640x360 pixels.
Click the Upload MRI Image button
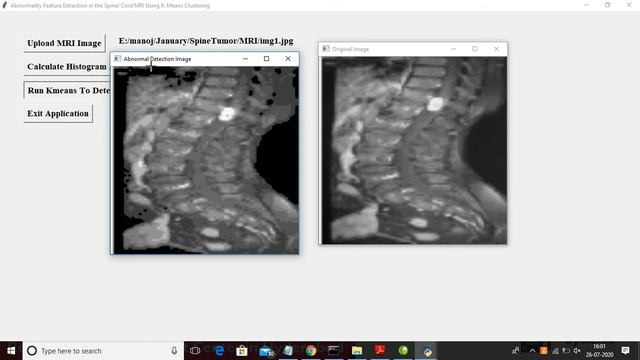tap(64, 43)
